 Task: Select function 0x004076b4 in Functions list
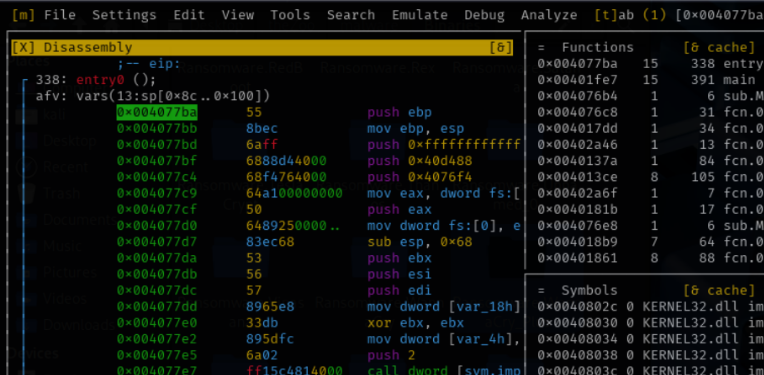click(650, 96)
